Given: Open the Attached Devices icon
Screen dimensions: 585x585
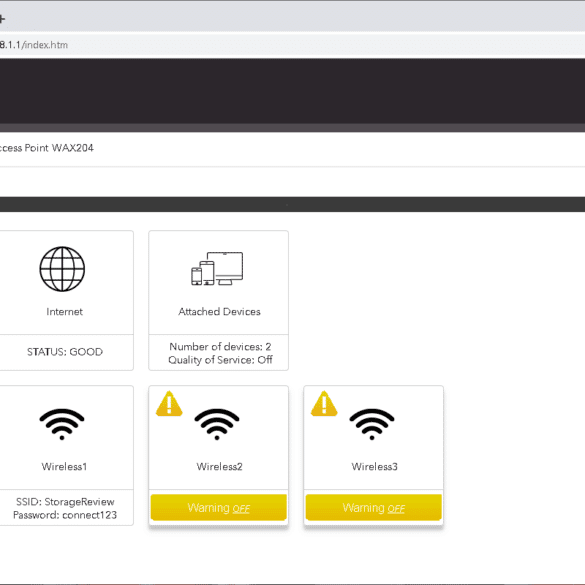Looking at the screenshot, I should click(217, 269).
